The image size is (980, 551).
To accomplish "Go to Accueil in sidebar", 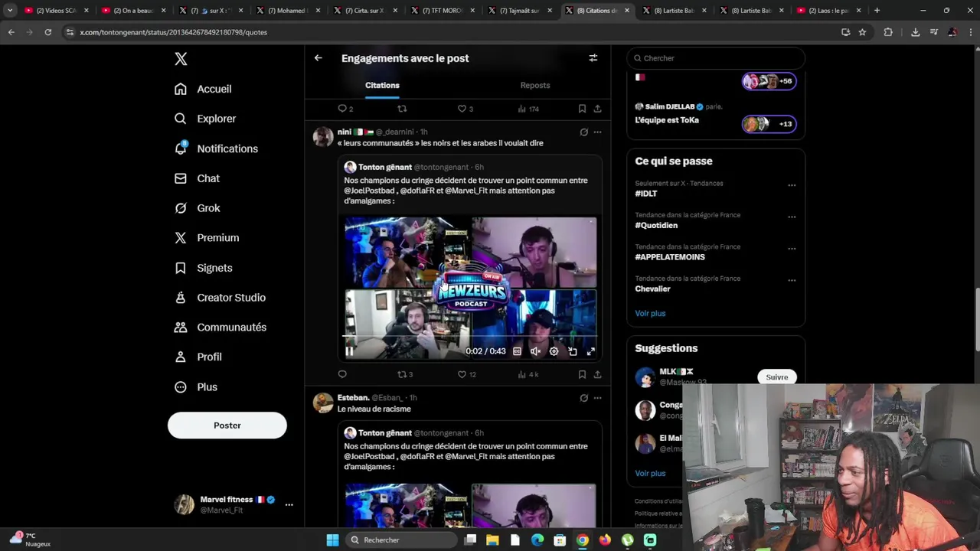I will pyautogui.click(x=203, y=89).
